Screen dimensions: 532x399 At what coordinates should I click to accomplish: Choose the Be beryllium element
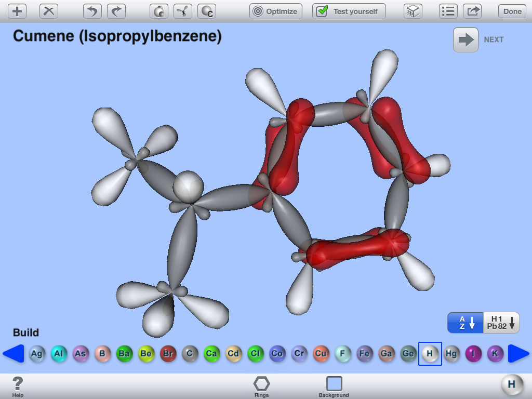pos(146,353)
